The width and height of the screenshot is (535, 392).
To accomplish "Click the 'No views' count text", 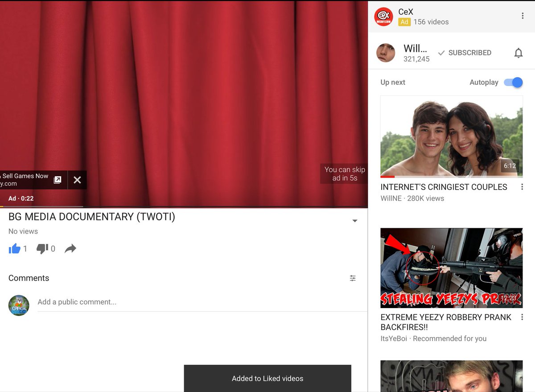I will tap(23, 231).
